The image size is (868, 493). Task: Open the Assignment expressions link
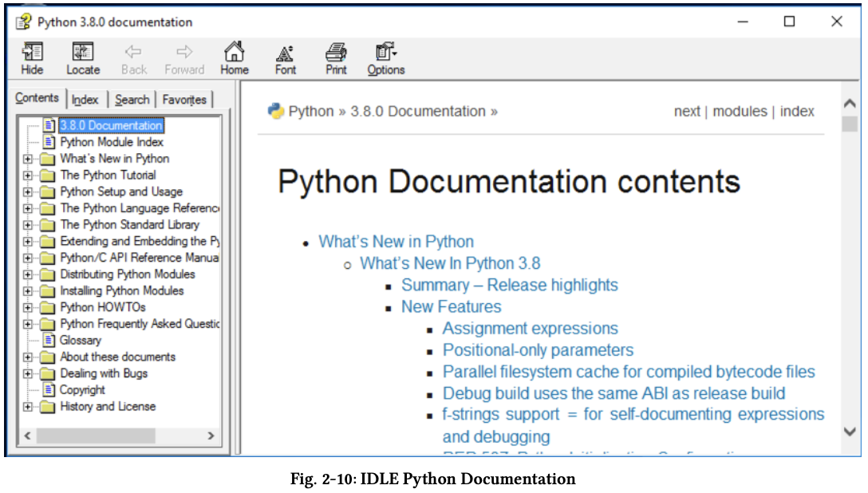[x=530, y=329]
